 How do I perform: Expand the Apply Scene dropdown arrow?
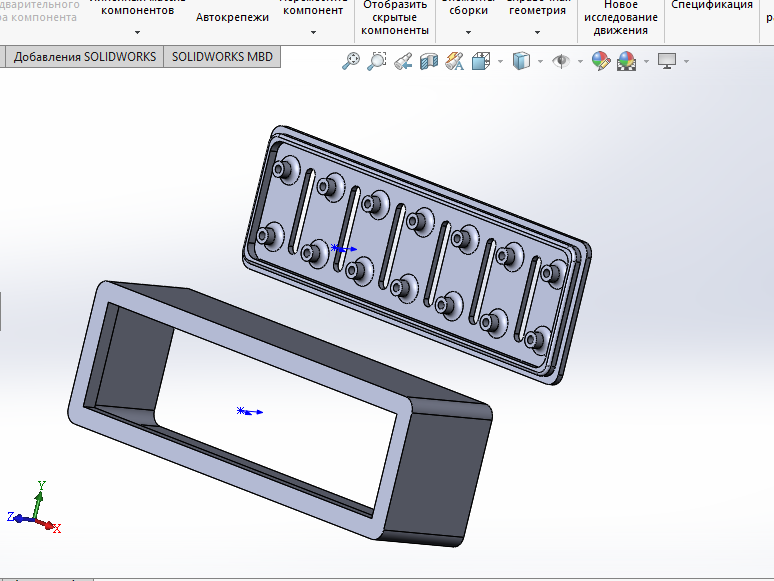[x=646, y=62]
